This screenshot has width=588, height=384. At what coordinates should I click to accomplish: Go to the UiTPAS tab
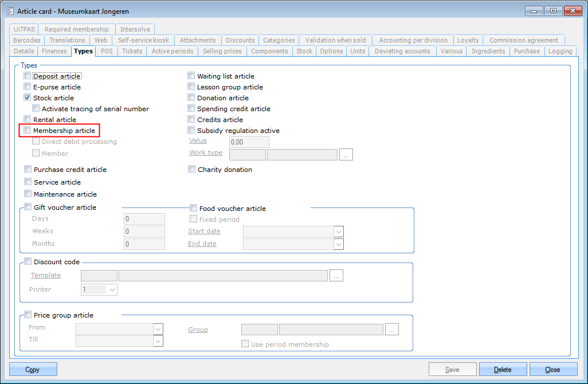24,29
